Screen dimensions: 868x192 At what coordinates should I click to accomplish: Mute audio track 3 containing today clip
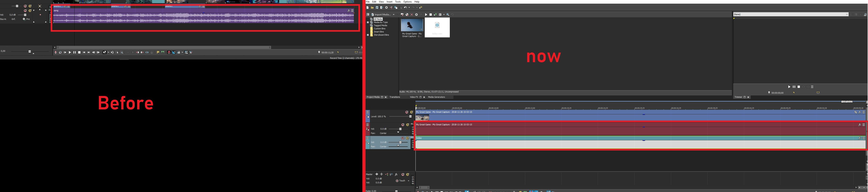pos(403,138)
